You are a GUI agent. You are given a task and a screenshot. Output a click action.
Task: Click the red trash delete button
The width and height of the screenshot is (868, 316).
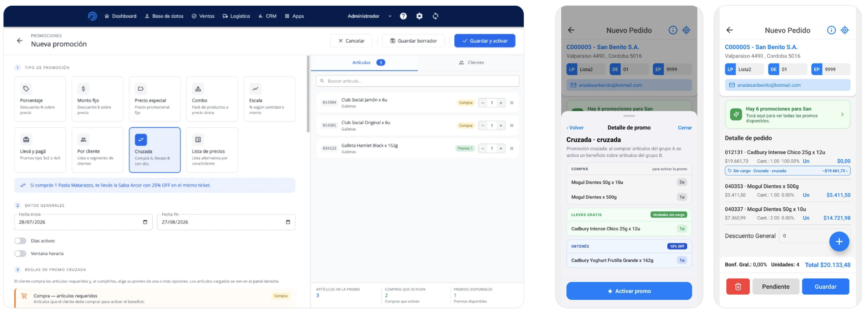tap(738, 287)
